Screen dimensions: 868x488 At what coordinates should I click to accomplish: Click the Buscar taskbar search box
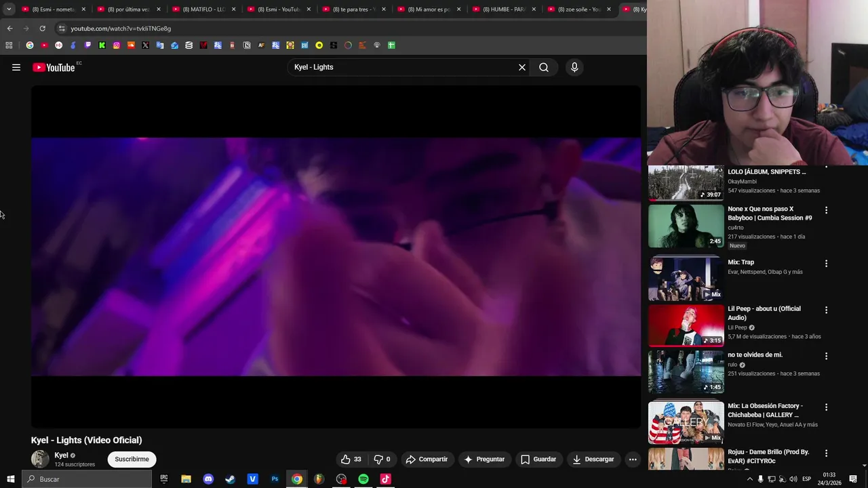[x=87, y=479]
